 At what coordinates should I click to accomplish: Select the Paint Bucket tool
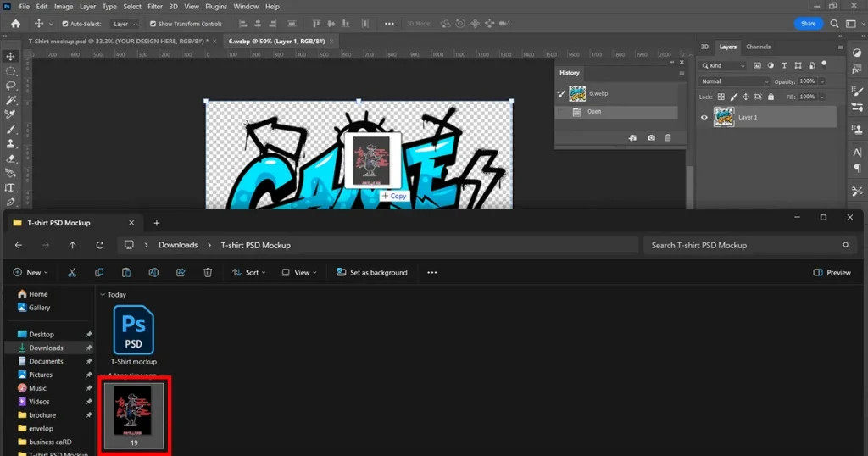(10, 173)
